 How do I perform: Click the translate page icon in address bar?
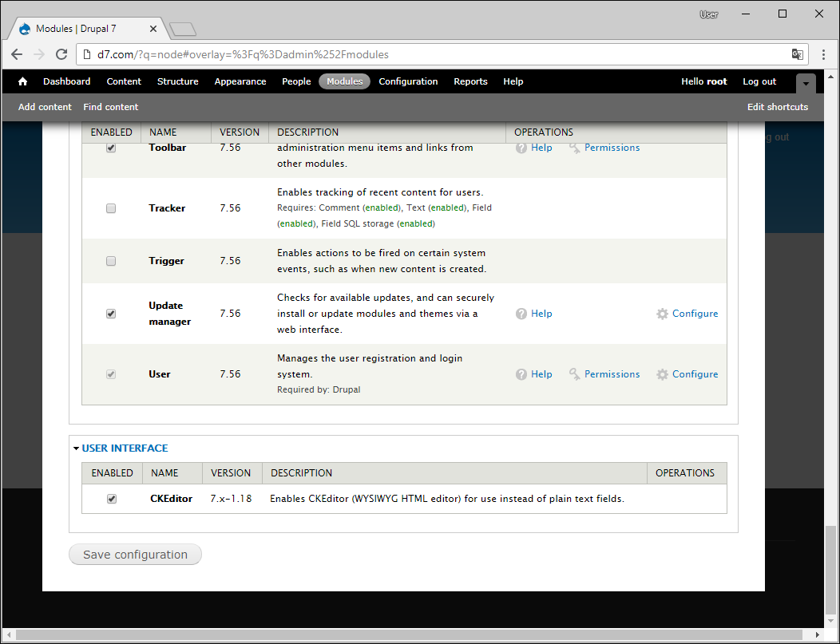[797, 54]
